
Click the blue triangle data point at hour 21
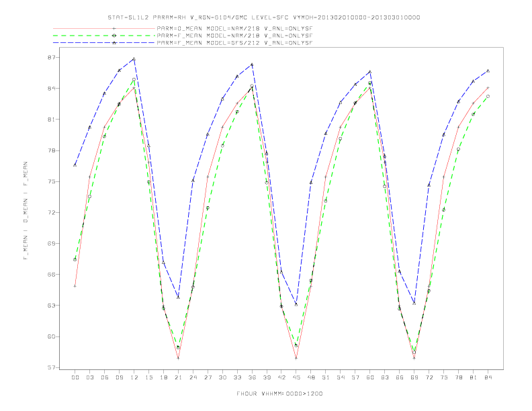(178, 298)
